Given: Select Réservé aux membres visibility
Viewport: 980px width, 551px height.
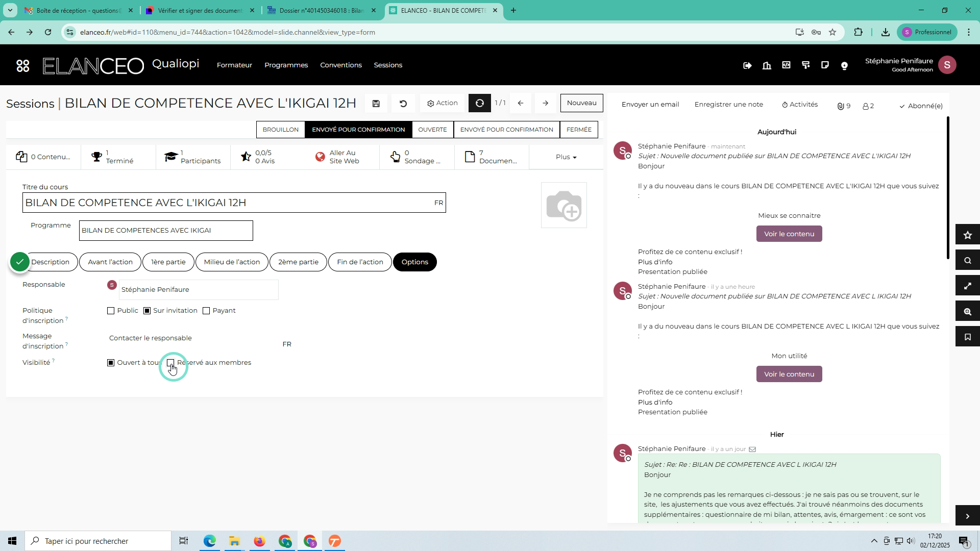Looking at the screenshot, I should (171, 363).
